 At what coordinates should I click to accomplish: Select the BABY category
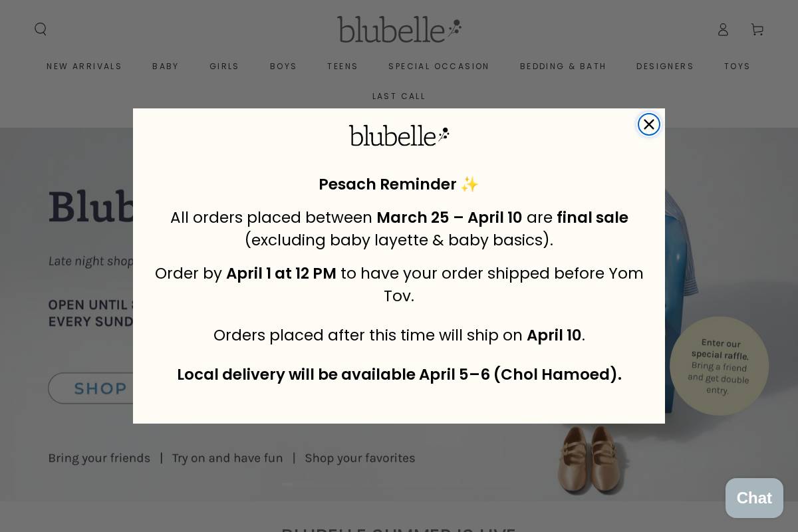[x=166, y=66]
